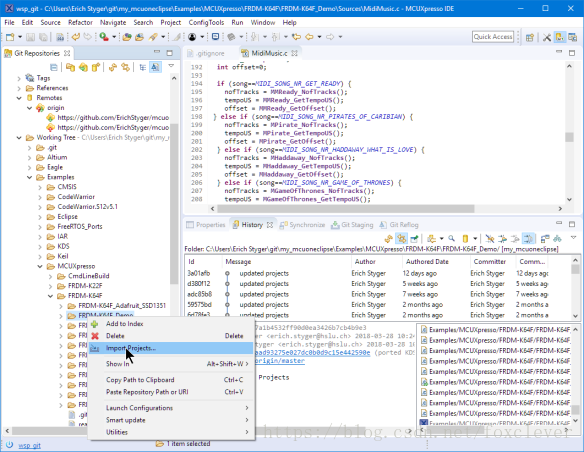Click the Quick Access search field
584x452 pixels.
point(493,37)
